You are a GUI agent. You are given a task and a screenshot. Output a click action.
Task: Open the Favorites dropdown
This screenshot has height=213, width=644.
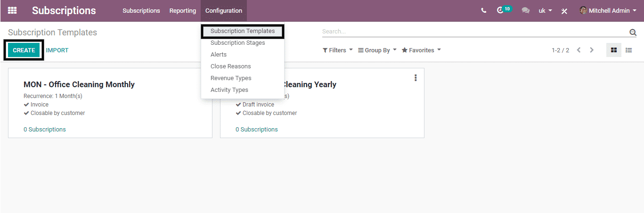click(x=421, y=50)
